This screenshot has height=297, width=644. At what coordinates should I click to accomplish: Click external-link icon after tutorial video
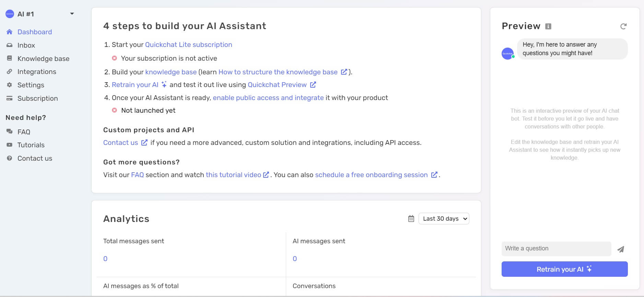point(266,175)
